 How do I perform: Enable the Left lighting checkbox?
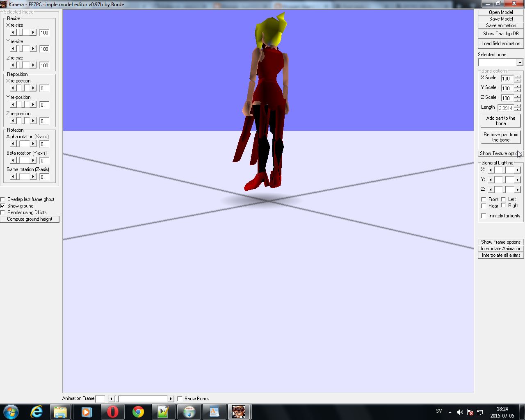[503, 199]
